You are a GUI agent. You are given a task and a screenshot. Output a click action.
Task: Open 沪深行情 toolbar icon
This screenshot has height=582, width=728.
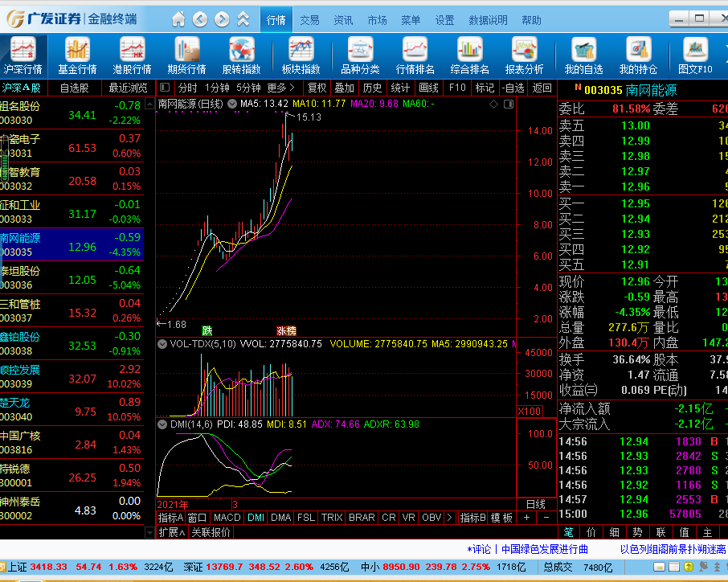click(x=22, y=56)
